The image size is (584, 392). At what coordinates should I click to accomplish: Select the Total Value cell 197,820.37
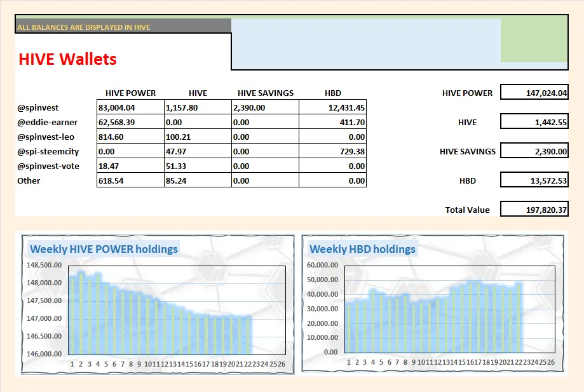click(534, 210)
